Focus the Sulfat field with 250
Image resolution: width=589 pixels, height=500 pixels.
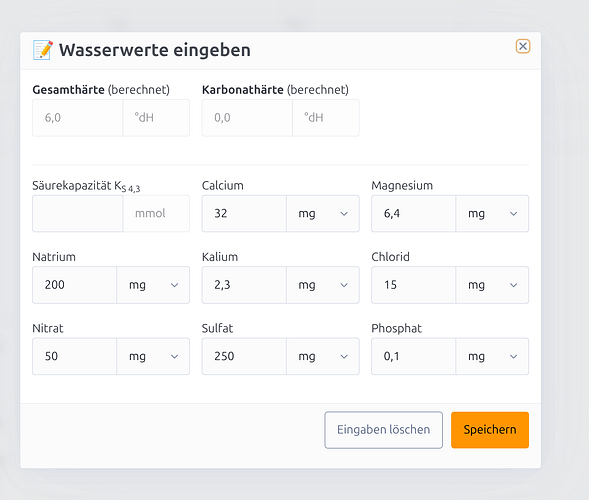244,356
